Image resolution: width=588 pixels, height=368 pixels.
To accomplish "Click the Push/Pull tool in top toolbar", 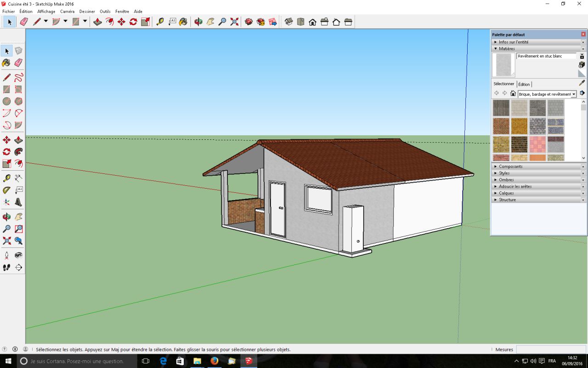I will pos(97,22).
